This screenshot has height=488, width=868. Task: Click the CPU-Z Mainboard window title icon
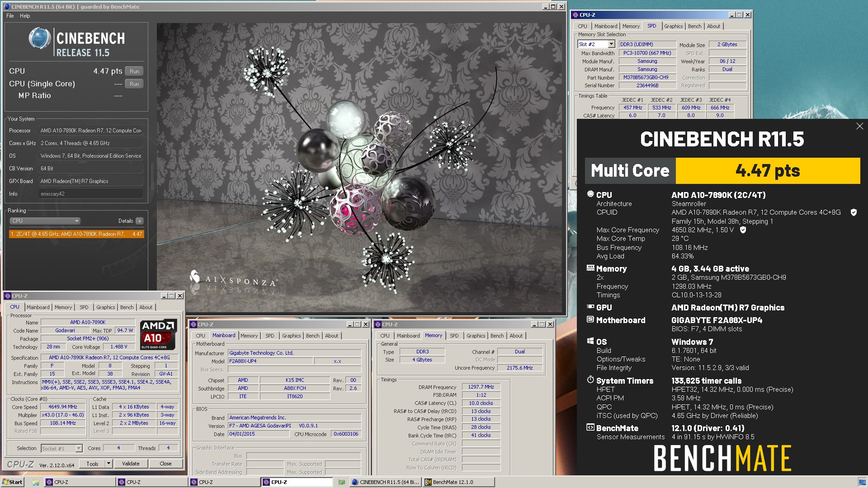(193, 324)
